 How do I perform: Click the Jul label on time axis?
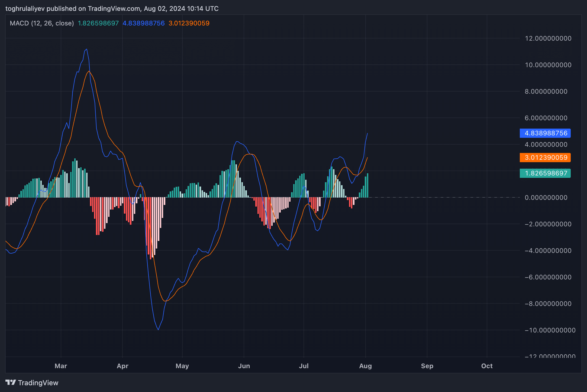click(304, 366)
